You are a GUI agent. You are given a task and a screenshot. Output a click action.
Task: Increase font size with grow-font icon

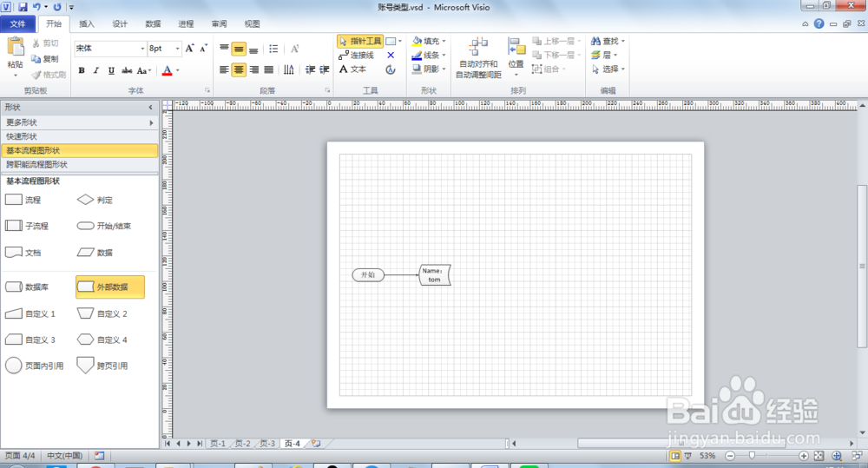(190, 48)
